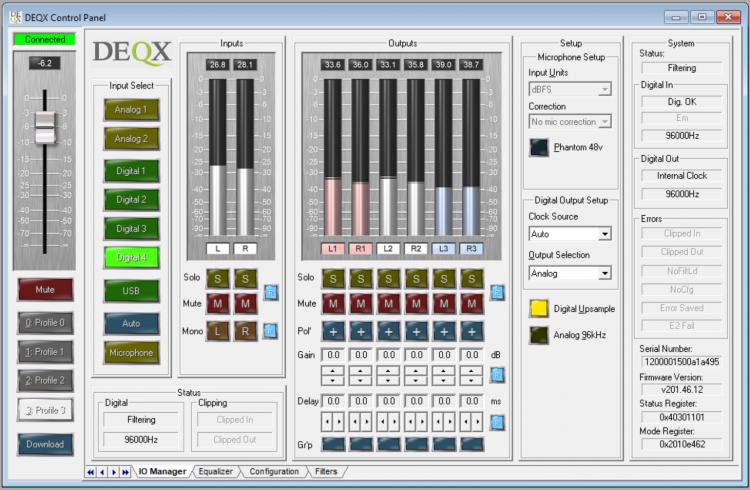The height and width of the screenshot is (490, 750).
Task: Solo the L2 output channel
Action: point(388,279)
